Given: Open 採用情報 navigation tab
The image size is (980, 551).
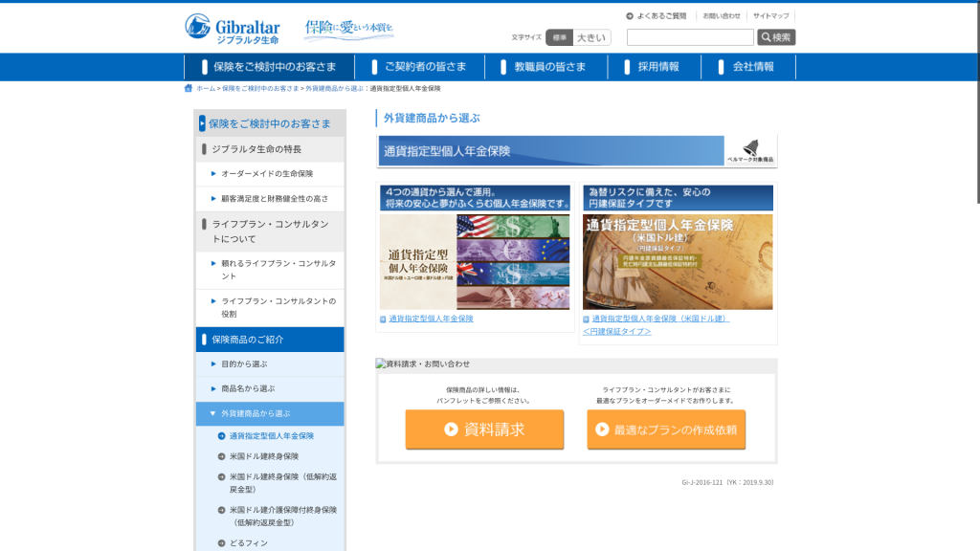Looking at the screenshot, I should point(655,67).
